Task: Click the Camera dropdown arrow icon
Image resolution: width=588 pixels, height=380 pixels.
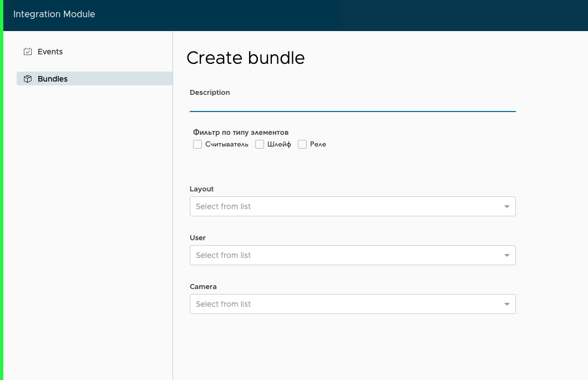Action: tap(506, 304)
